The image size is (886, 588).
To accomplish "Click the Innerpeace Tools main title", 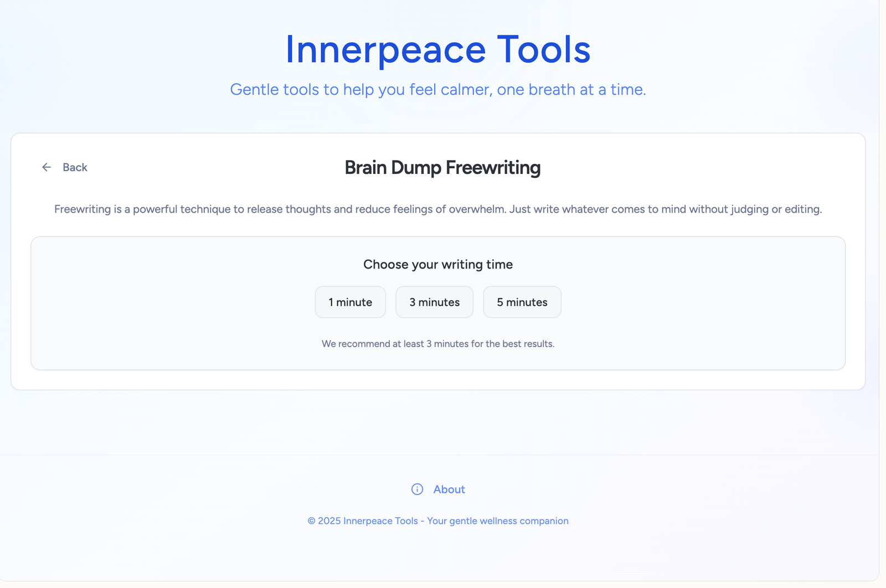I will pyautogui.click(x=437, y=50).
